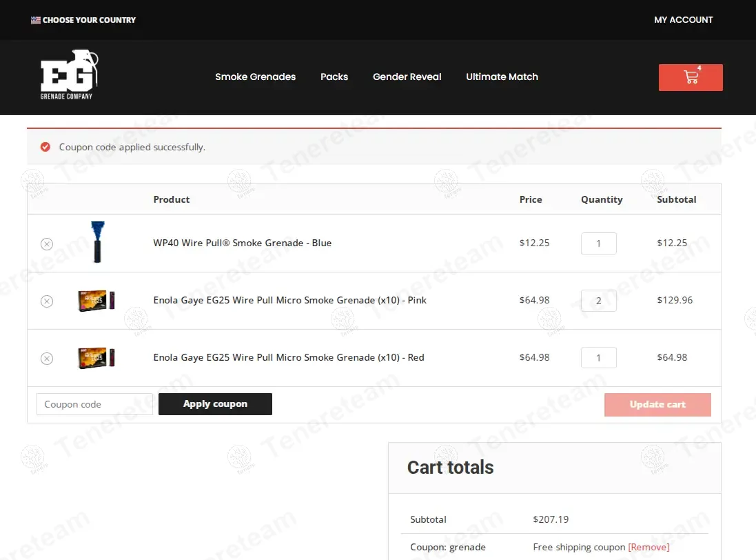Click the Apply coupon button
Image resolution: width=756 pixels, height=560 pixels.
215,404
